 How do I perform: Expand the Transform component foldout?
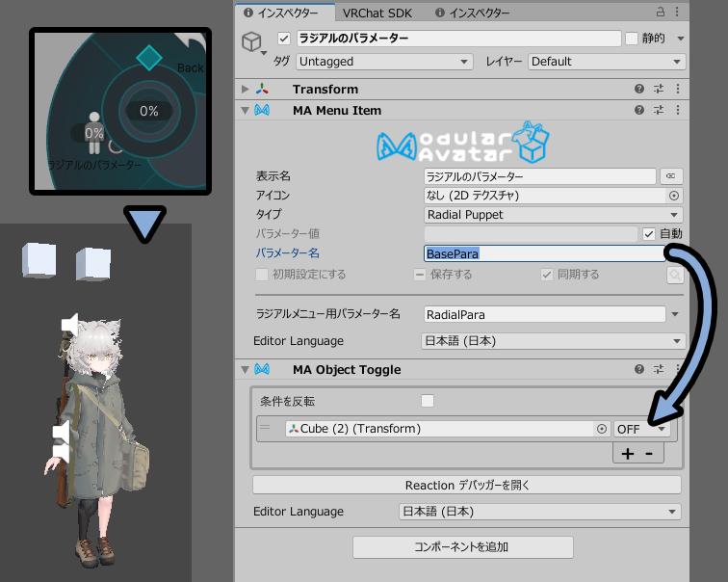click(x=246, y=89)
